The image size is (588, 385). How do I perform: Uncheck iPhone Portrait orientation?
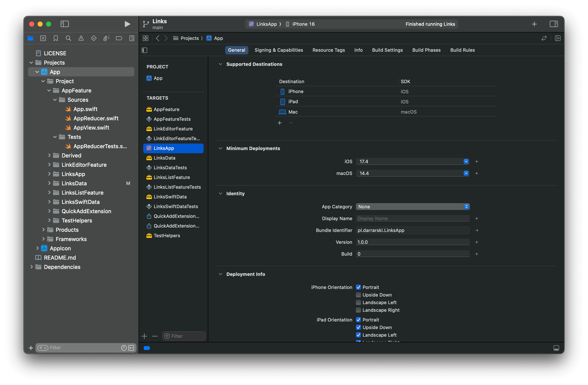point(358,287)
